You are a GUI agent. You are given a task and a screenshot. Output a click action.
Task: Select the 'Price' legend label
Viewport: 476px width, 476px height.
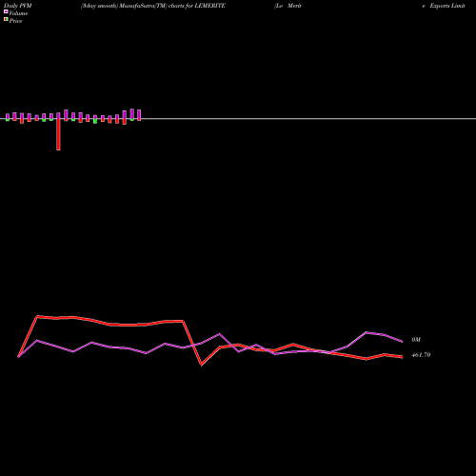coord(15,21)
